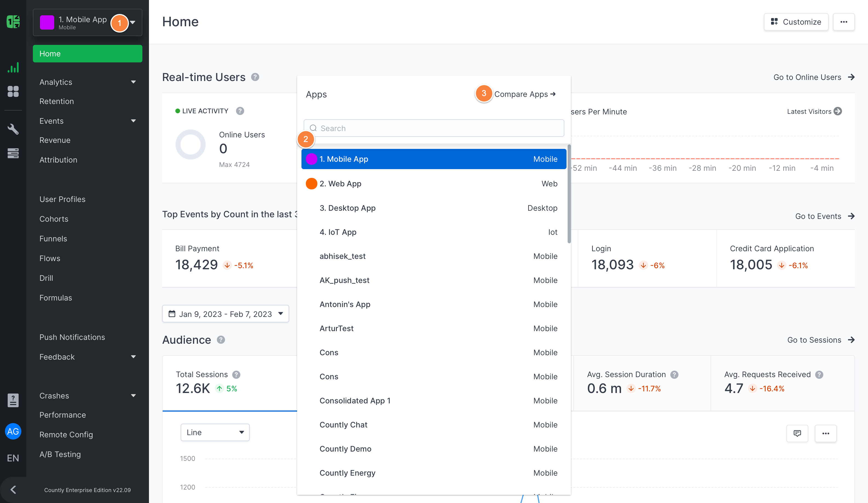Viewport: 868px width, 503px height.
Task: Click help icon next to Total Sessions
Action: (236, 375)
